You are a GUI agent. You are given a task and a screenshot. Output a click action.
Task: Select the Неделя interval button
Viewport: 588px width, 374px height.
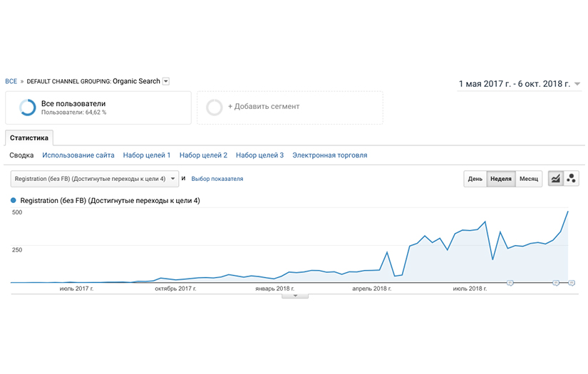[x=500, y=179]
